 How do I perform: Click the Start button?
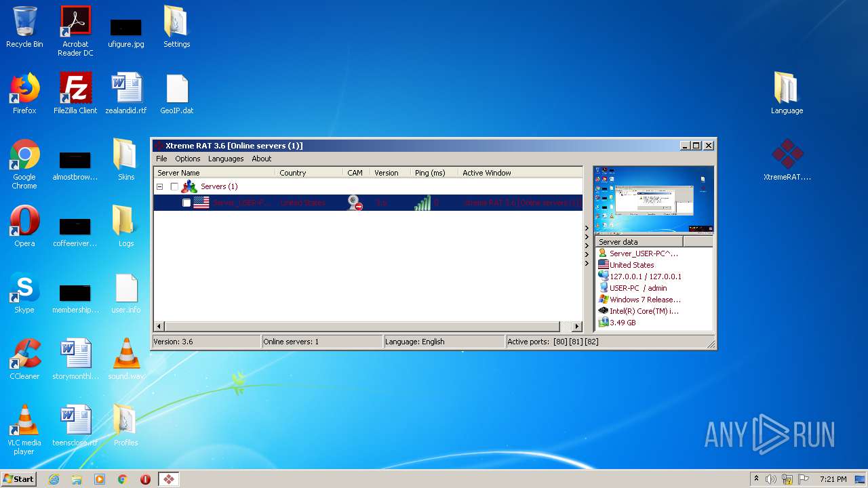pyautogui.click(x=19, y=479)
